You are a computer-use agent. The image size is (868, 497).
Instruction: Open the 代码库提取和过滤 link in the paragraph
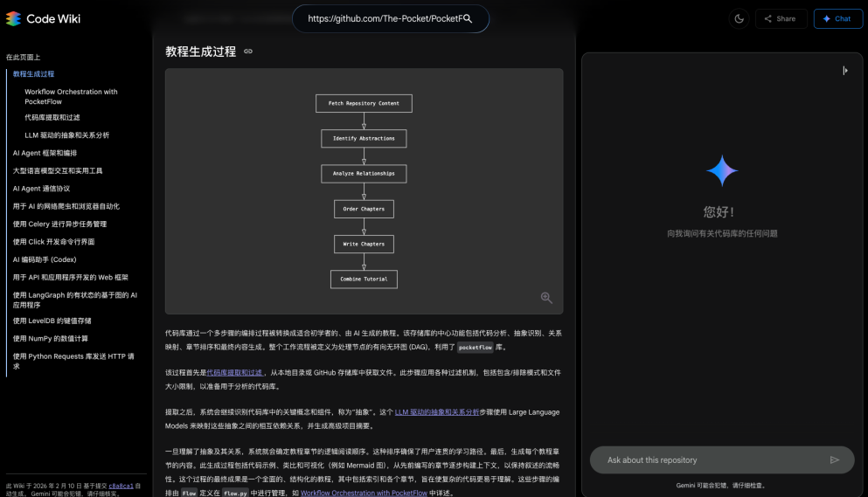pyautogui.click(x=234, y=372)
